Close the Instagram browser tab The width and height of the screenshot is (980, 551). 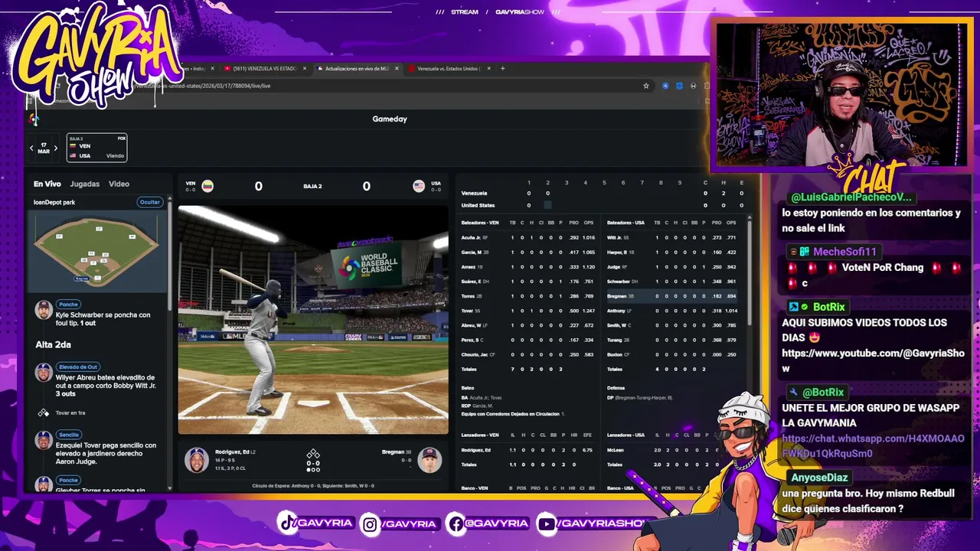point(213,68)
